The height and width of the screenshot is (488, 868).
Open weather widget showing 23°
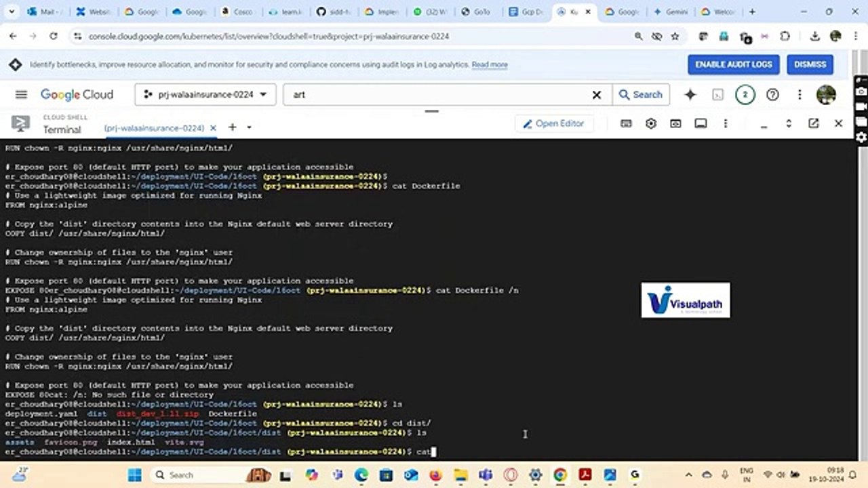point(20,474)
